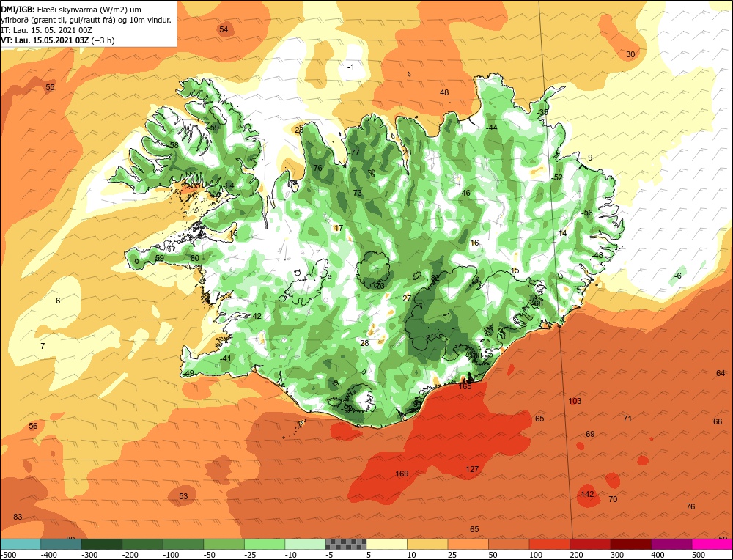The width and height of the screenshot is (733, 560).
Task: Click the legend scale label '200'
Action: (576, 555)
